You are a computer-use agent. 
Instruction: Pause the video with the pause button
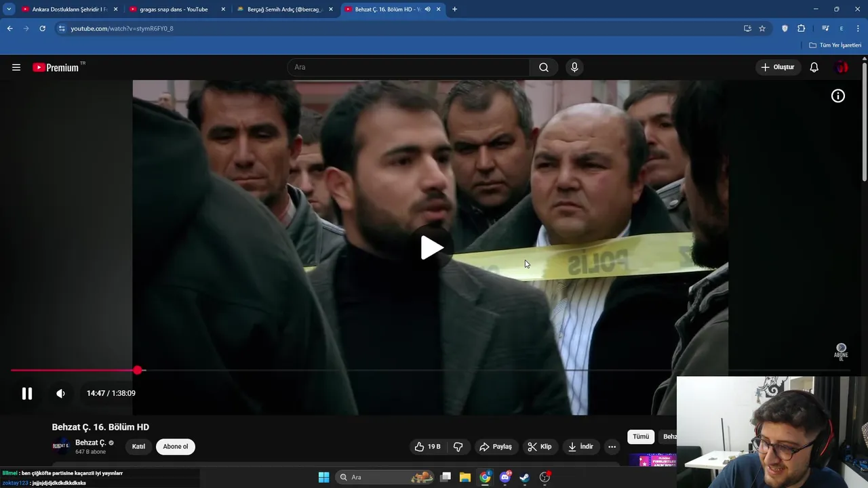27,393
